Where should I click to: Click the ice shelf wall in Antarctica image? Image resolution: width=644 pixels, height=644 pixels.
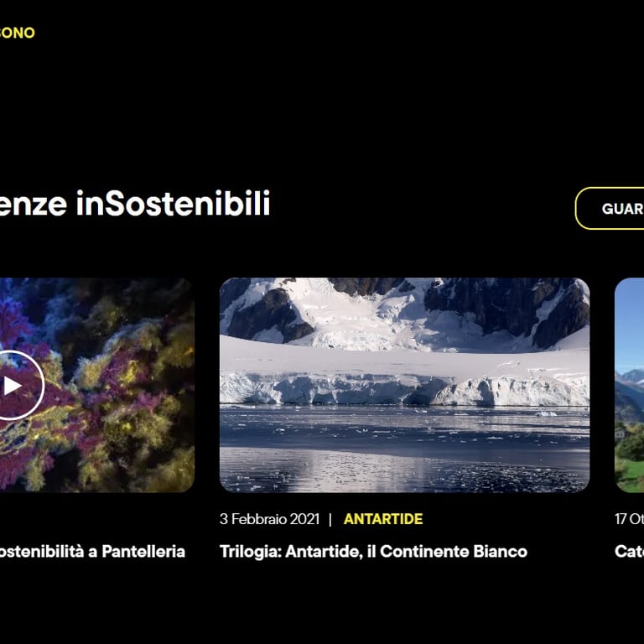pyautogui.click(x=404, y=389)
